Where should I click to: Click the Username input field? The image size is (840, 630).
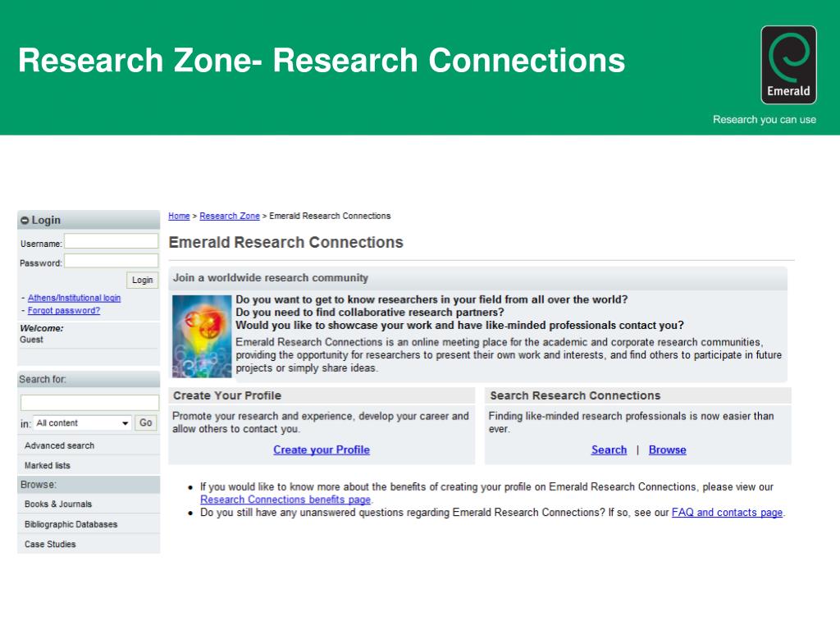pos(112,241)
